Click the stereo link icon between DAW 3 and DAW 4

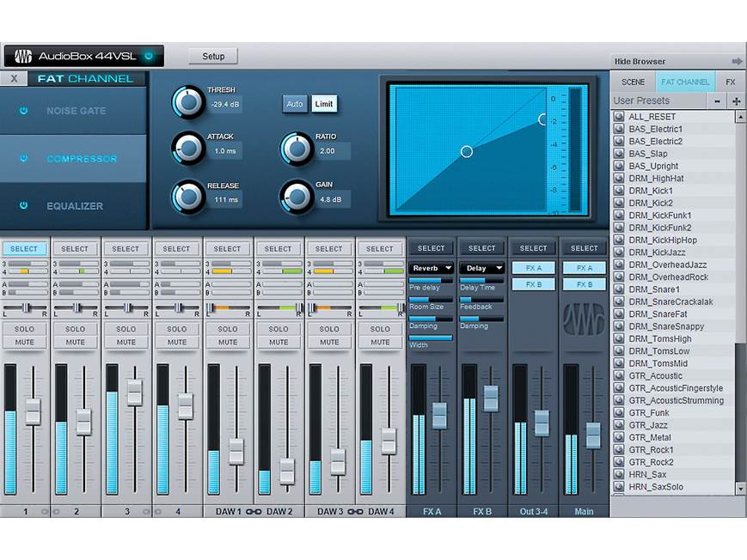354,511
